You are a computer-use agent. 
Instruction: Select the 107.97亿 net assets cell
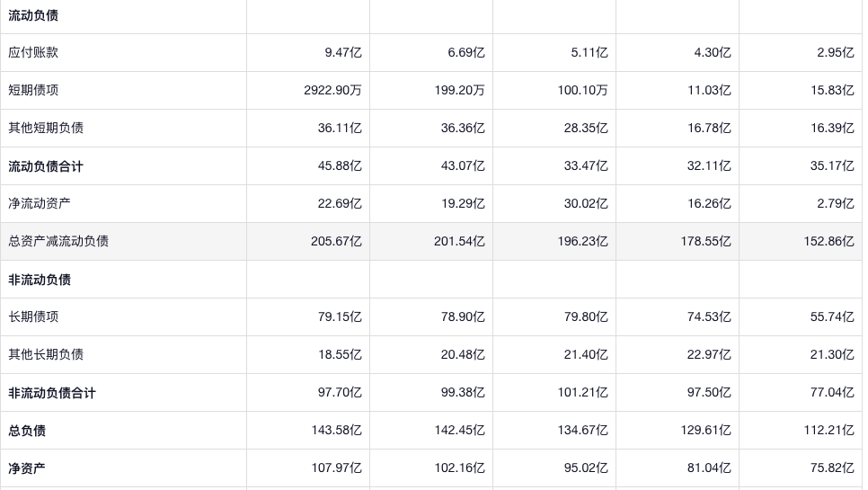[x=336, y=468]
